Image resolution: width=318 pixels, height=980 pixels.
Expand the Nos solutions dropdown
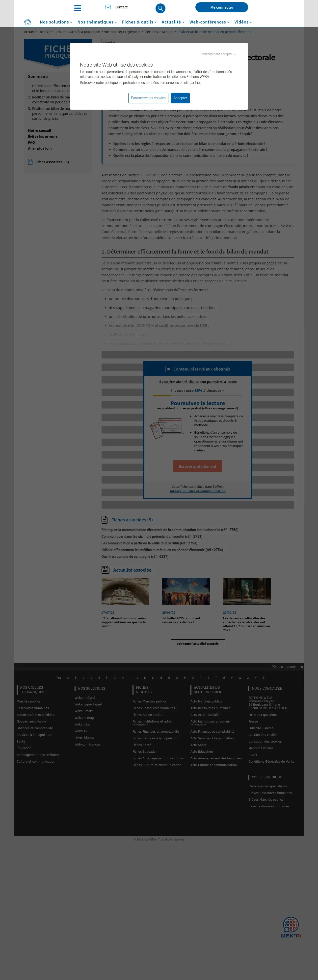(56, 22)
